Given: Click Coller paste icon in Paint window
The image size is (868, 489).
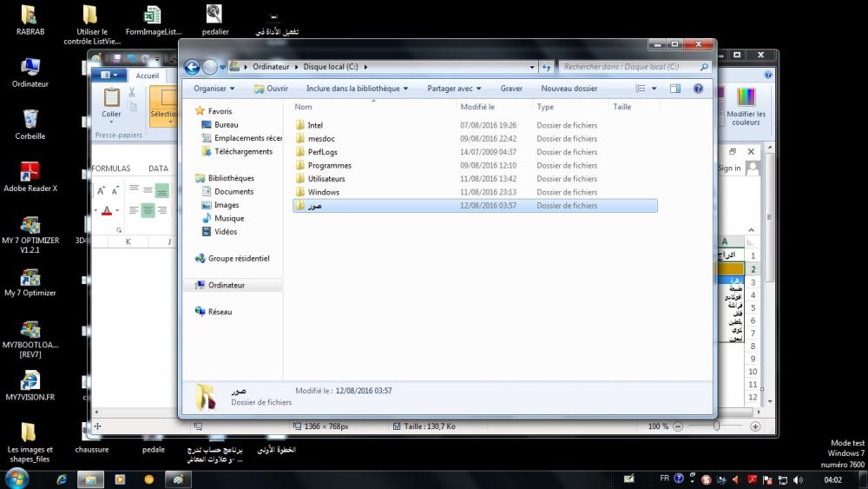Looking at the screenshot, I should point(111,97).
